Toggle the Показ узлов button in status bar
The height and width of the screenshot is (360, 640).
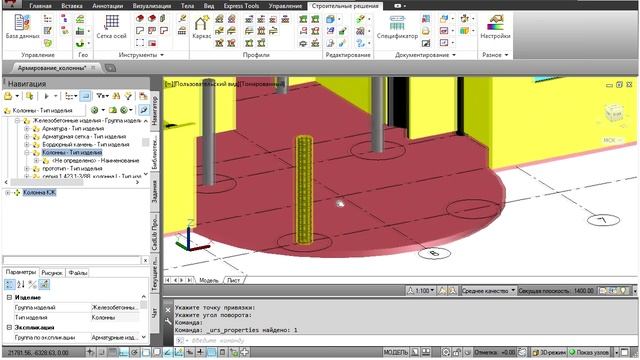click(589, 352)
